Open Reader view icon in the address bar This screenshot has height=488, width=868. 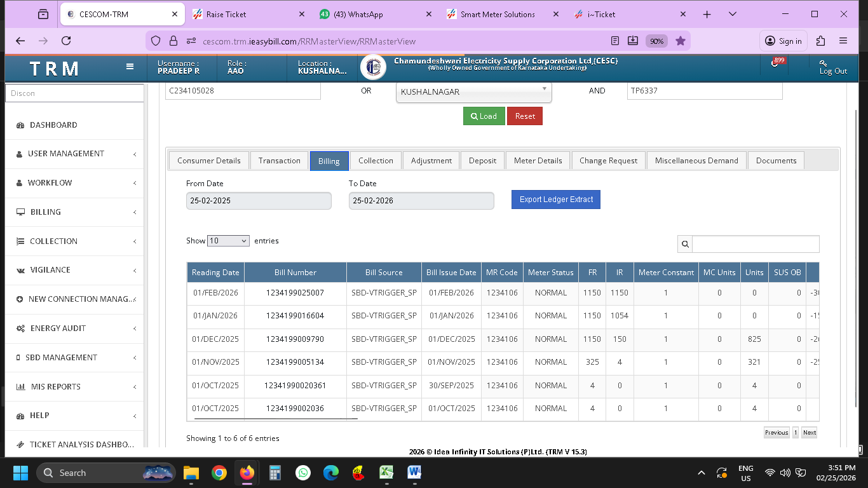click(x=614, y=41)
